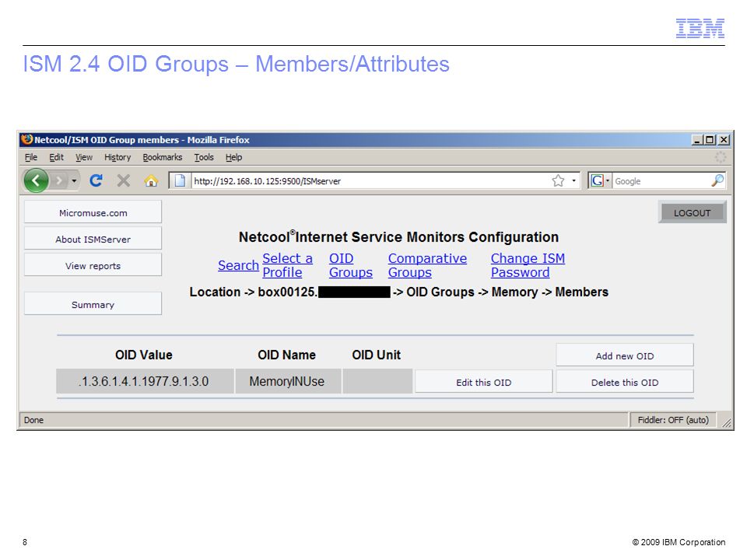Open the View menu
The height and width of the screenshot is (560, 747).
[84, 157]
